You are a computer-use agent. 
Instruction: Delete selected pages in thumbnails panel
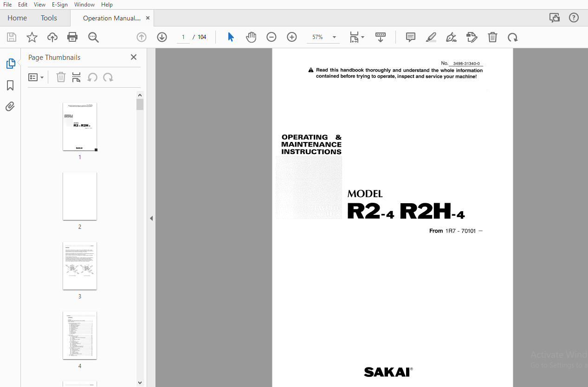point(61,77)
